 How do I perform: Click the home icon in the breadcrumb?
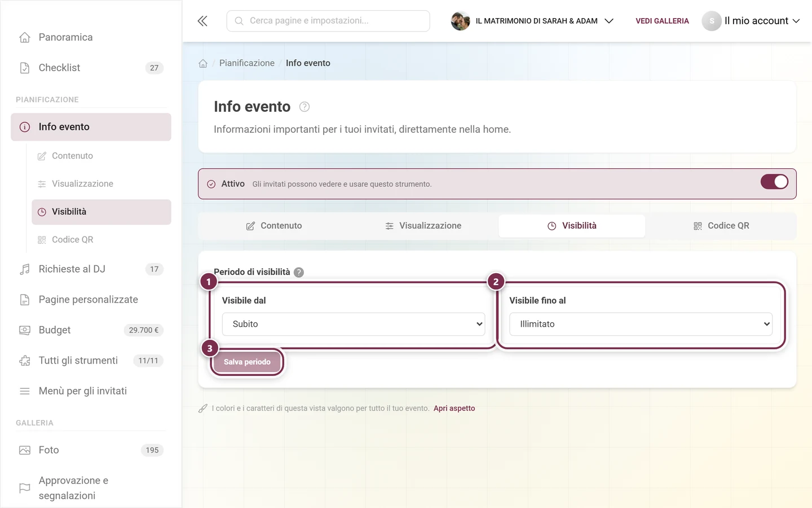click(x=203, y=63)
